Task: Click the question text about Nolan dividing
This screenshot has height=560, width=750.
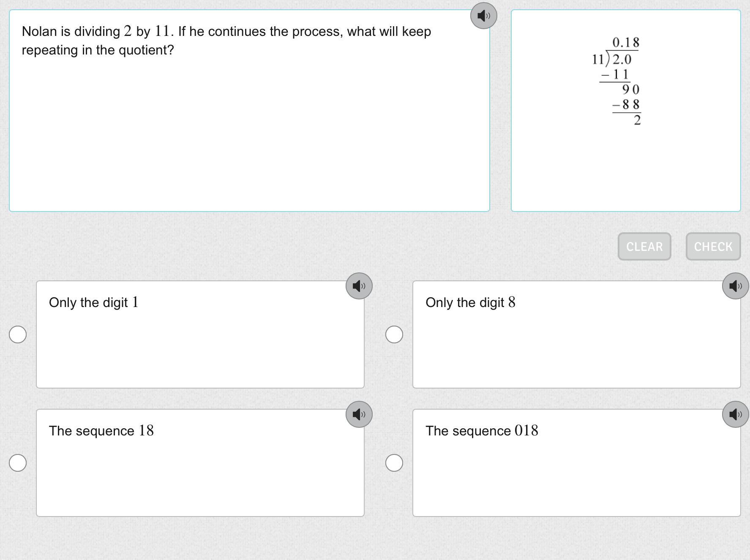Action: tap(226, 41)
